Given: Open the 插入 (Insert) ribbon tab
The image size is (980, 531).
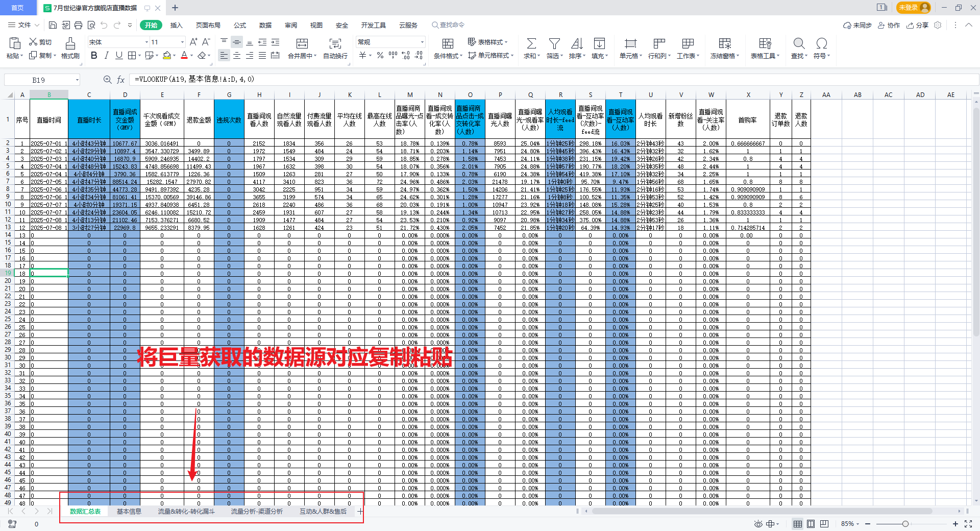Looking at the screenshot, I should click(x=176, y=25).
